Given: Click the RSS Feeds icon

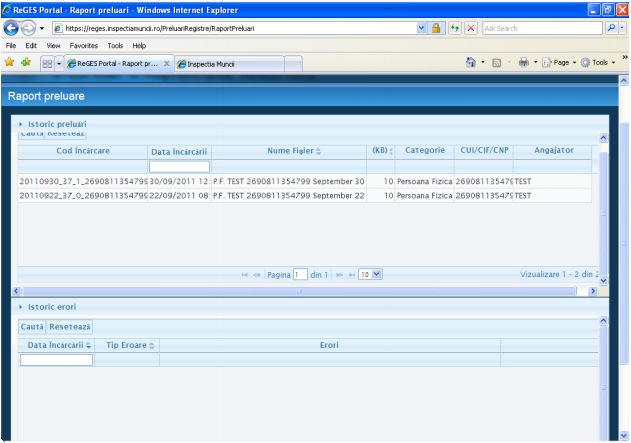Looking at the screenshot, I should pyautogui.click(x=497, y=63).
